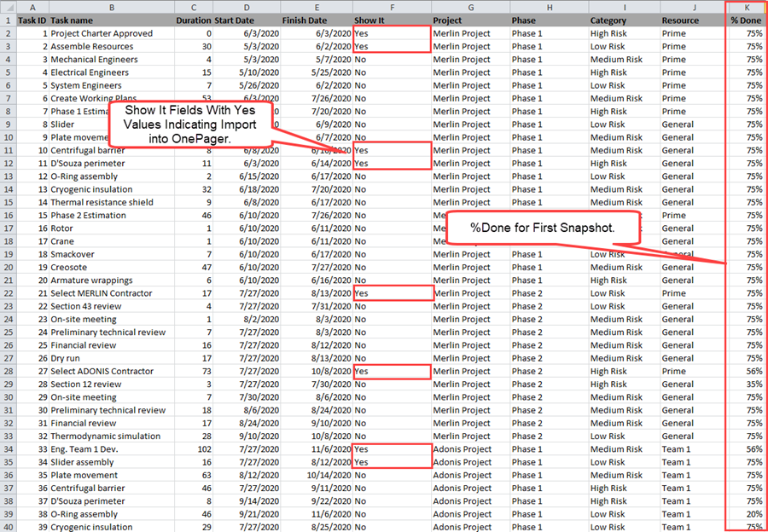Viewport: 768px width, 532px height.
Task: Click the 20% Done cell for O-Ring assembly
Action: pos(747,513)
